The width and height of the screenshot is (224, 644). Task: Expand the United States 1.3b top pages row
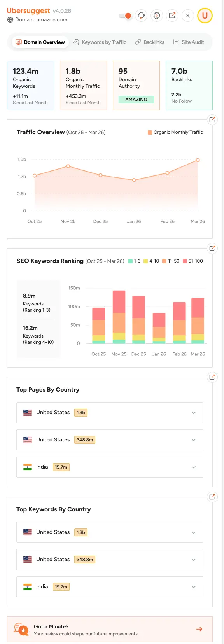(193, 413)
